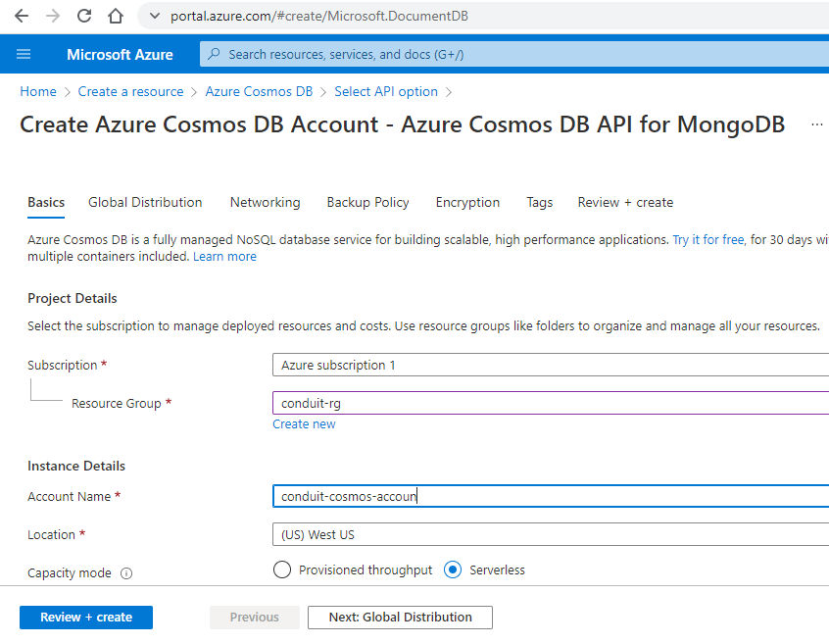The height and width of the screenshot is (644, 829).
Task: Click the Subscription field label
Action: point(63,366)
